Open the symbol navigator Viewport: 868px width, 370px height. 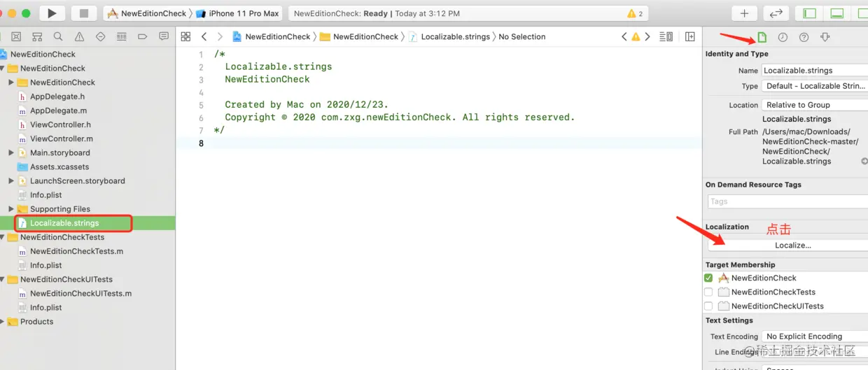point(37,36)
